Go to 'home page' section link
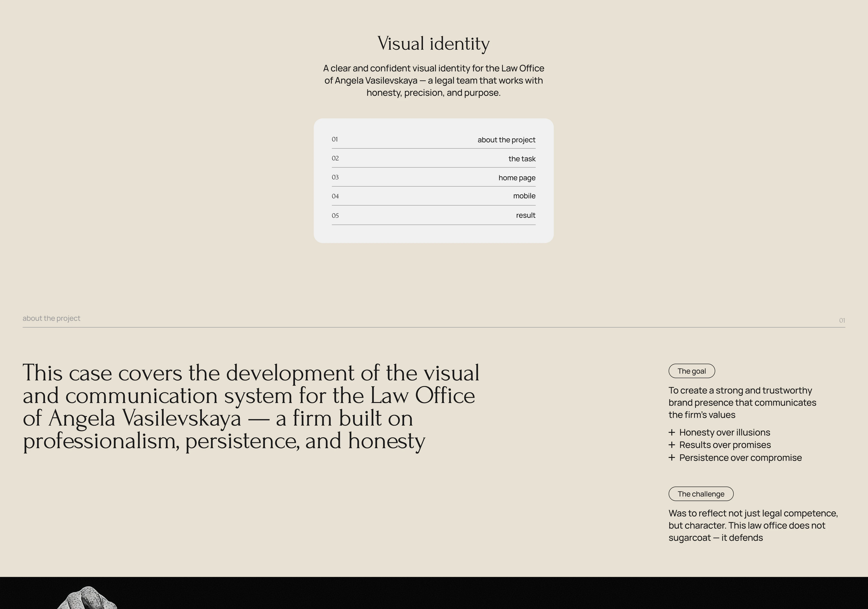868x609 pixels. point(517,178)
